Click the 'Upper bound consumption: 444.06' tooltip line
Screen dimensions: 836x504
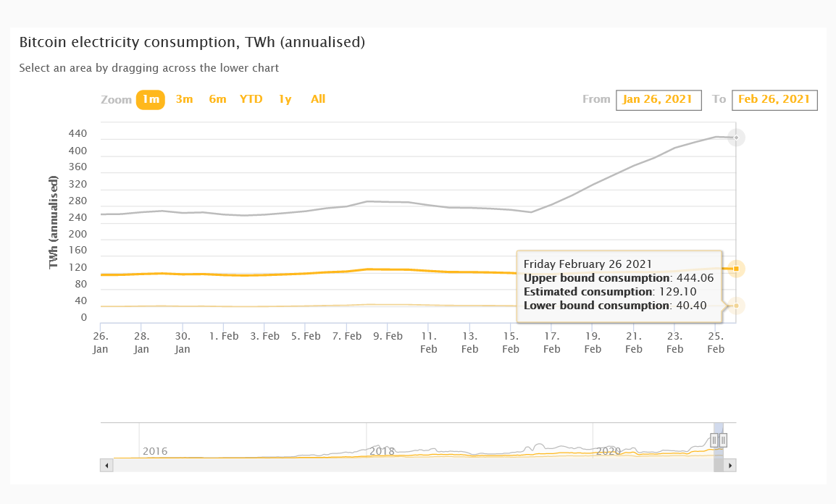point(619,278)
